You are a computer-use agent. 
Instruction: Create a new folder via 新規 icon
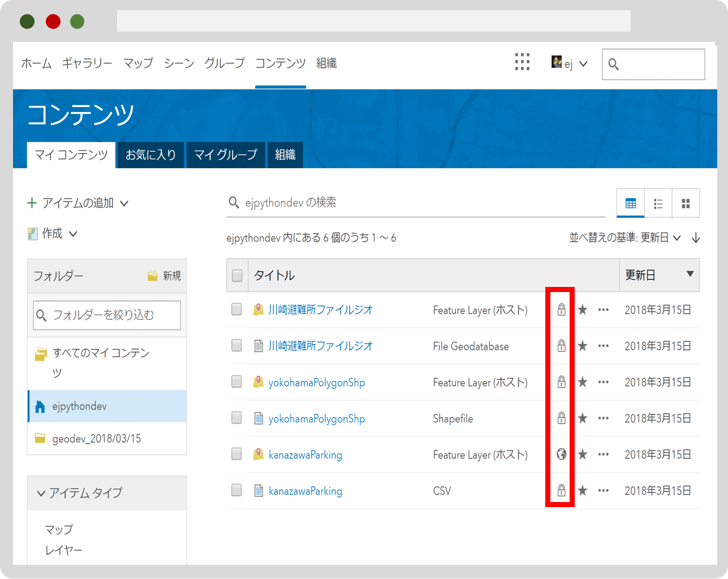point(163,276)
